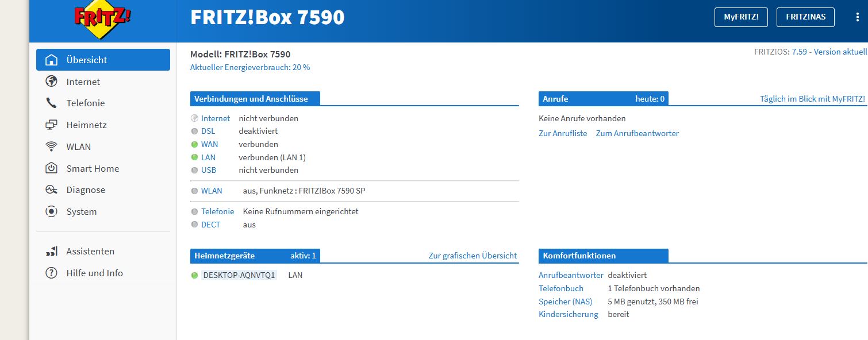Click the phone handset icon beside Telefonie

52,103
